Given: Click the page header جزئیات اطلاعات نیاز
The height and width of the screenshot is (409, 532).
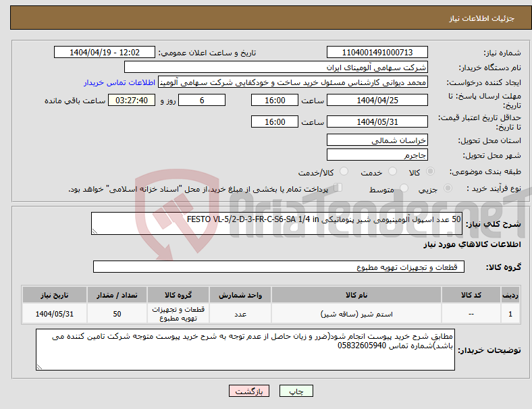Looking at the screenshot, I should 482,18.
